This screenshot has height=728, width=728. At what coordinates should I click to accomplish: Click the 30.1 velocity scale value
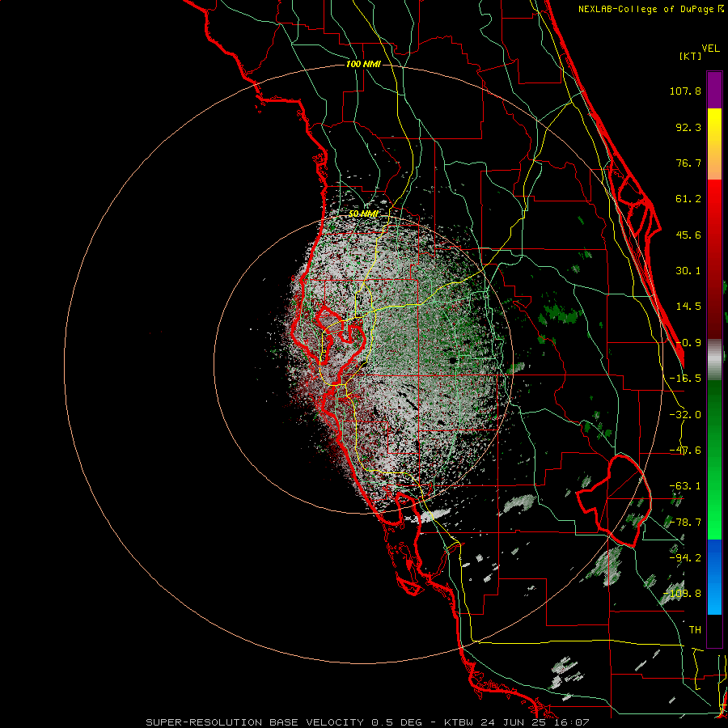[688, 271]
